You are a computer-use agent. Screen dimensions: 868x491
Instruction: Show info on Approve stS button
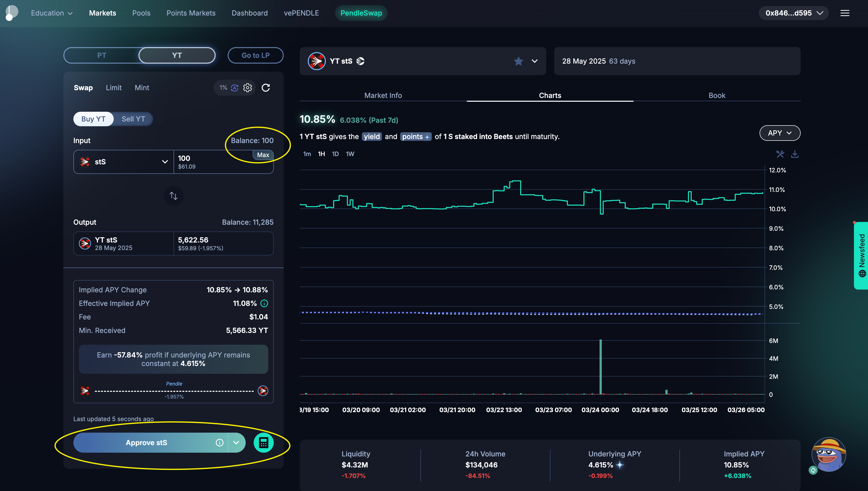tap(219, 443)
